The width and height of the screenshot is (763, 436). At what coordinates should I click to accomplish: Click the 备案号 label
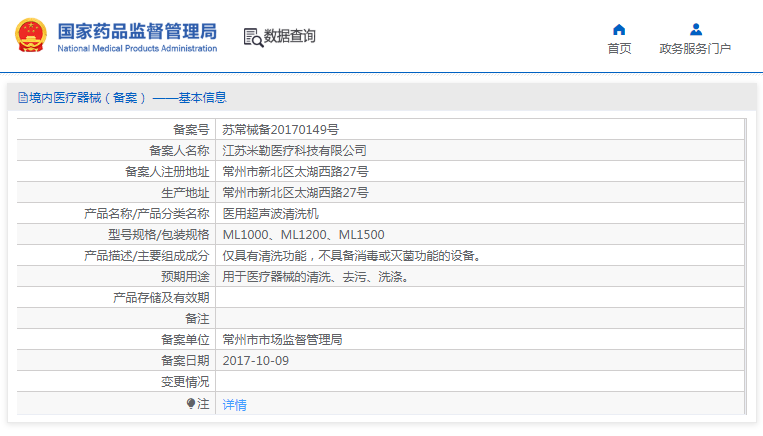pos(191,129)
